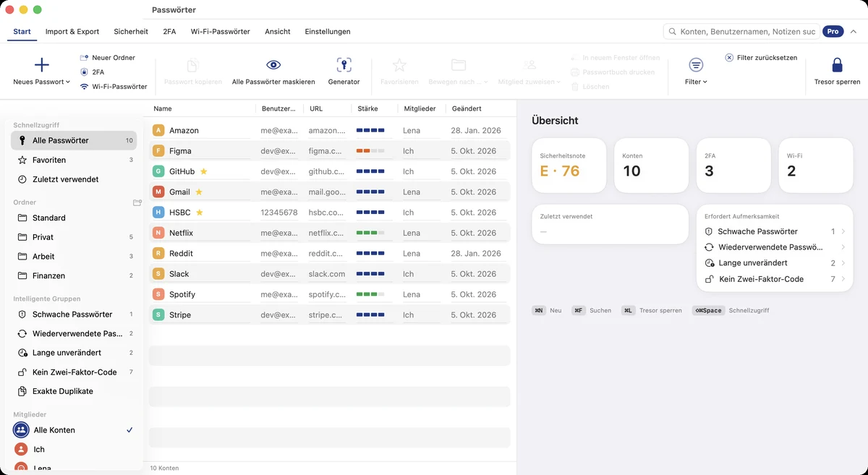Select the Arbeit folder

point(74,257)
